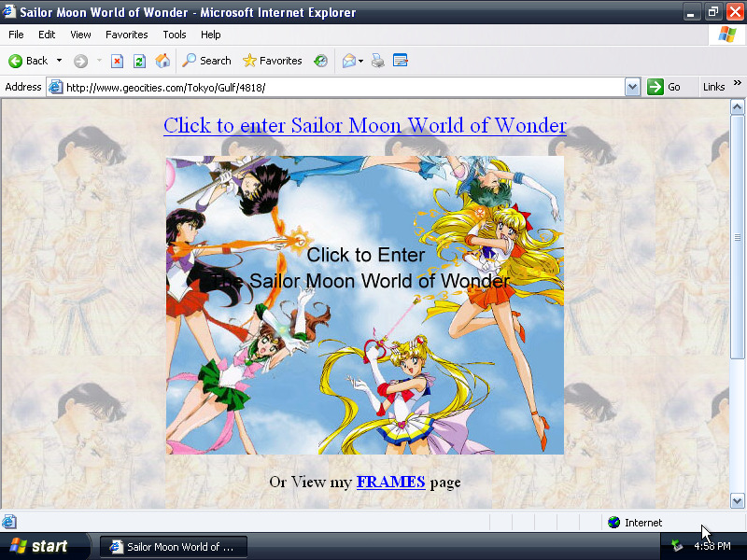This screenshot has height=560, width=747.
Task: Click the page icon in the address bar
Action: [56, 87]
